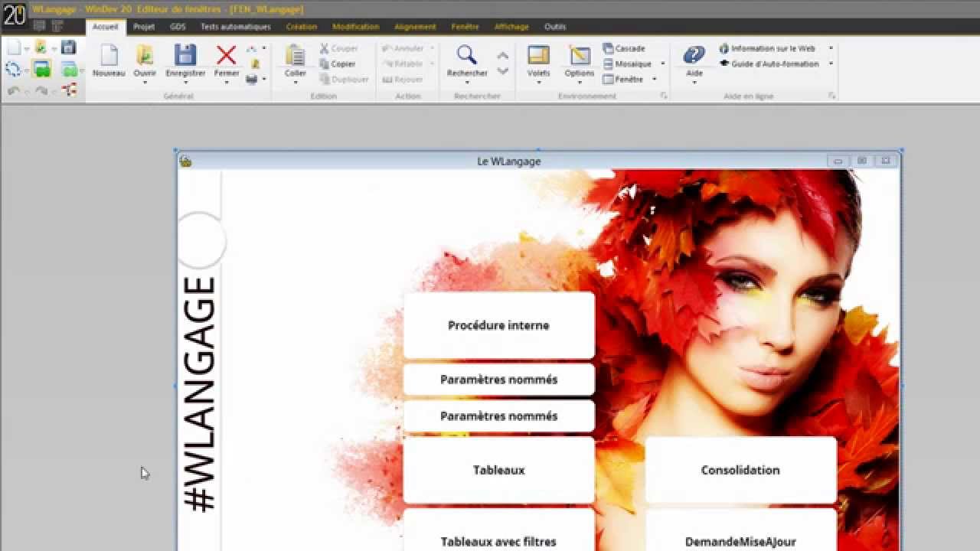
Task: Open Environnement group dialog launcher
Action: (x=664, y=96)
